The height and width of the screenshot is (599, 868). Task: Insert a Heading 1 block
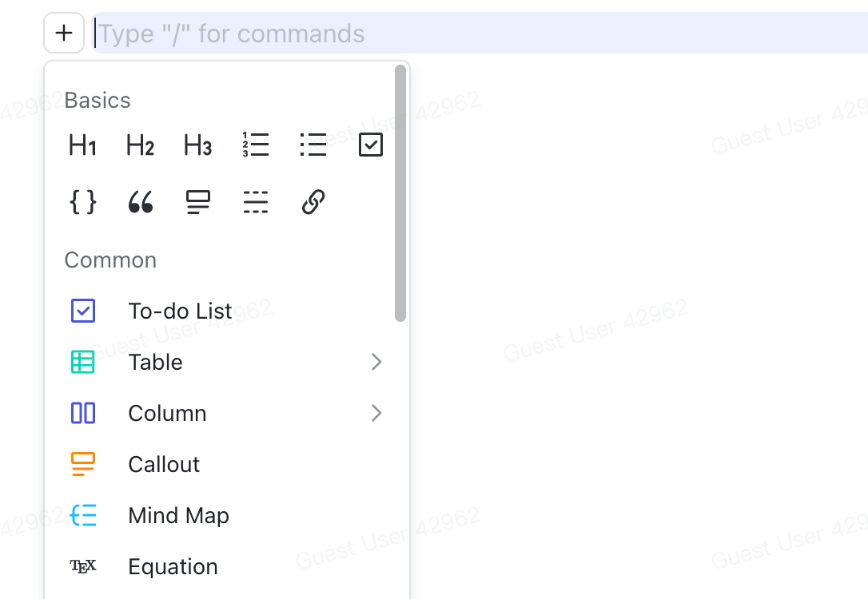83,145
